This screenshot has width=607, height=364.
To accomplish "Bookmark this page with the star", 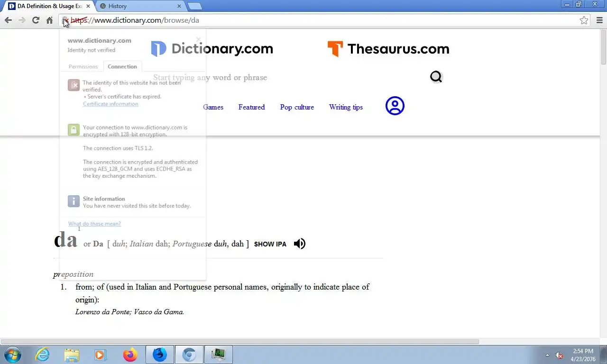I will click(x=584, y=20).
